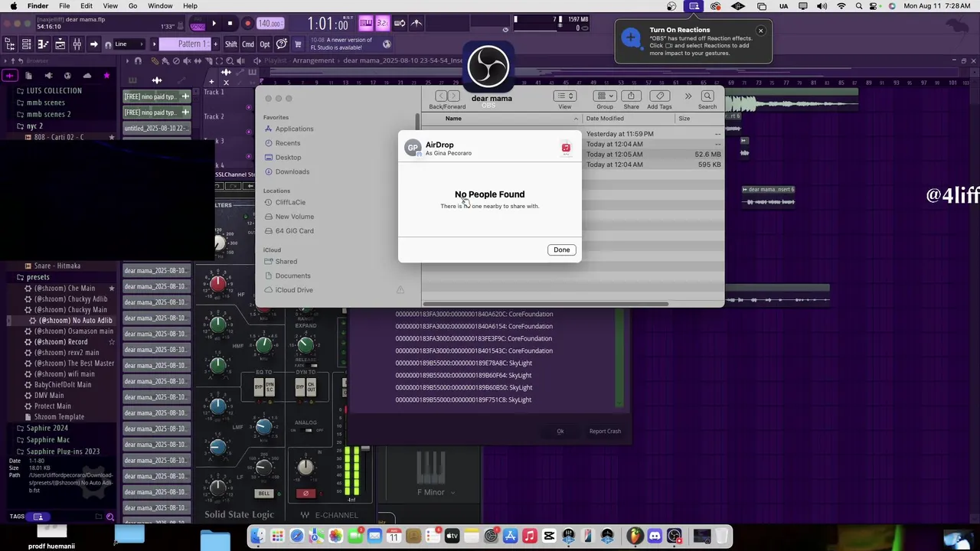Click the 140 tempo field
980x551 pixels.
pos(270,24)
